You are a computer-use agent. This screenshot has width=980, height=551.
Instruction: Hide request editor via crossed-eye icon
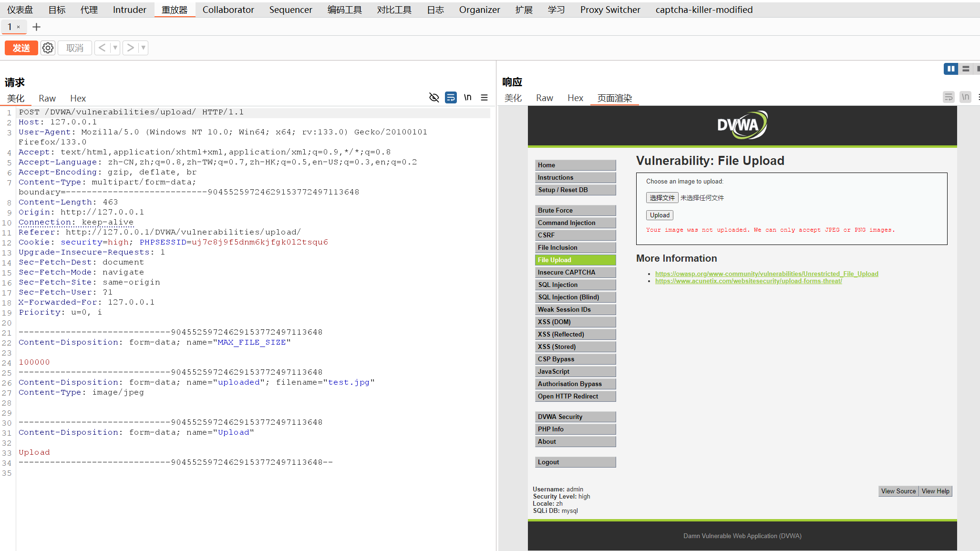pos(434,98)
